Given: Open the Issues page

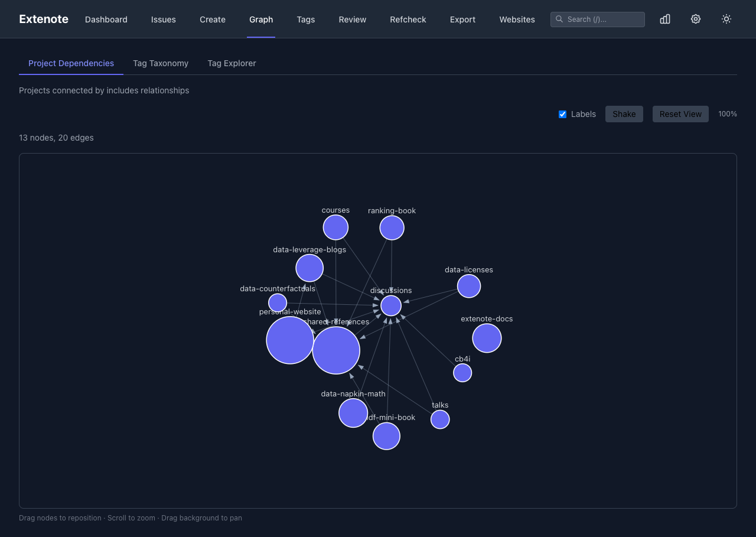Looking at the screenshot, I should tap(163, 19).
